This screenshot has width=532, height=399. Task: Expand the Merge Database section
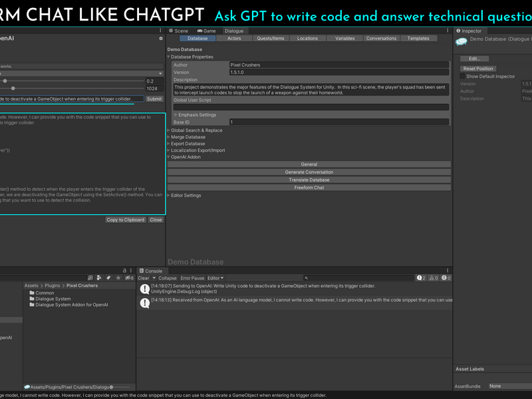[169, 137]
